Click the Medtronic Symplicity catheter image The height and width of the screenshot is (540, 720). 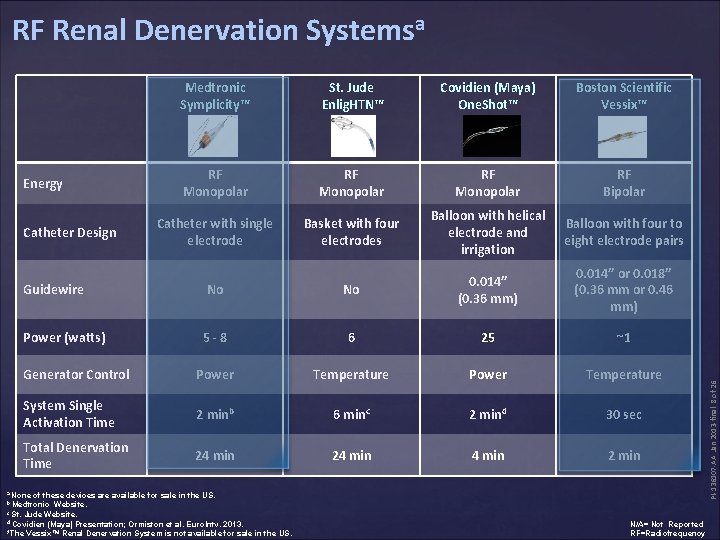(213, 136)
